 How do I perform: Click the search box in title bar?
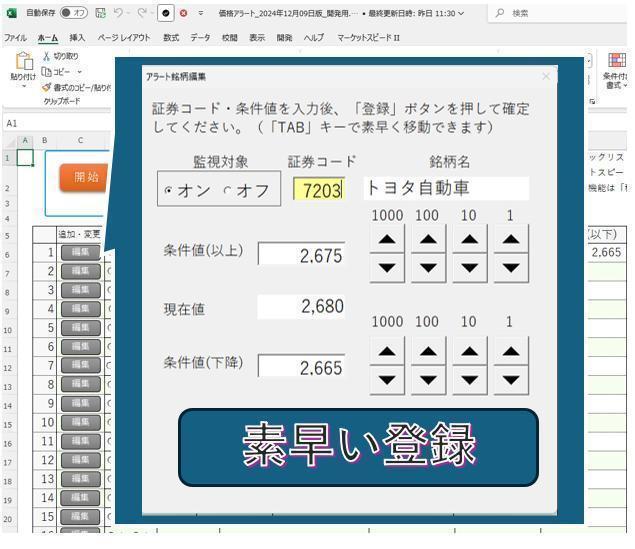click(x=559, y=13)
